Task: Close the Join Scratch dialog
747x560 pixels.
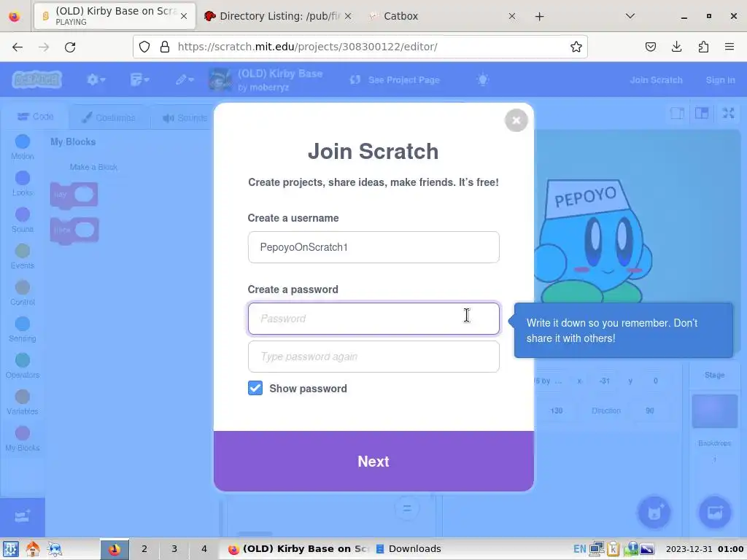Action: coord(516,120)
